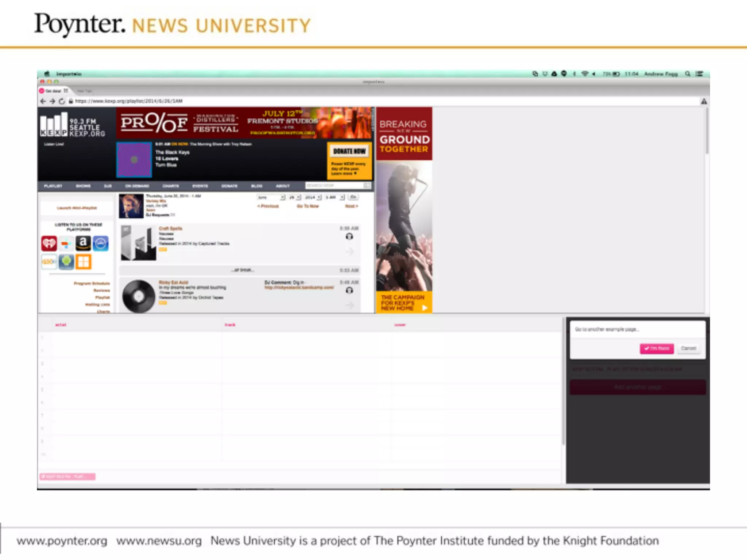Click browser reload icon
This screenshot has width=747, height=560.
[62, 101]
